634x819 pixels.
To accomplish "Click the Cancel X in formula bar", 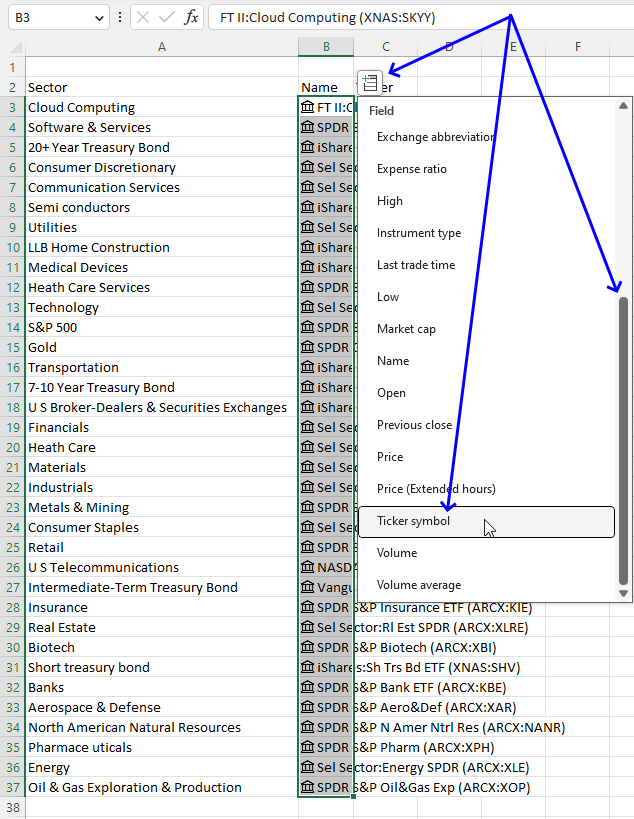I will (143, 18).
